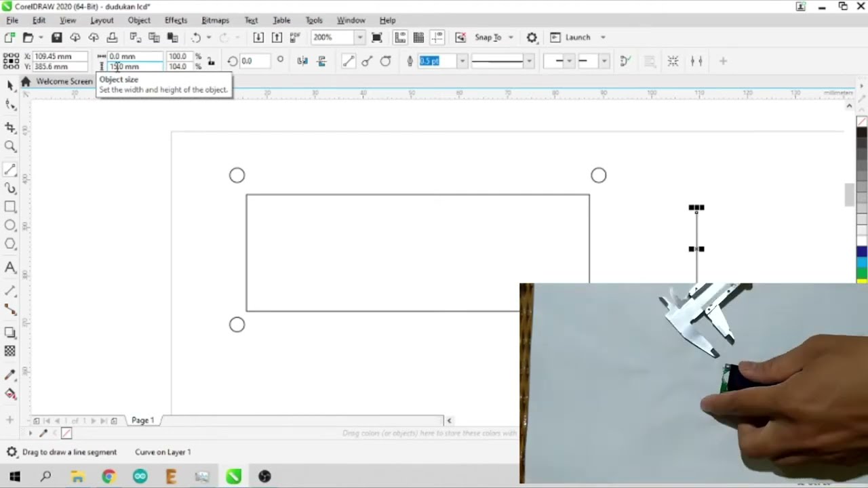Viewport: 868px width, 488px height.
Task: Select the Pick tool
Action: pos(10,85)
